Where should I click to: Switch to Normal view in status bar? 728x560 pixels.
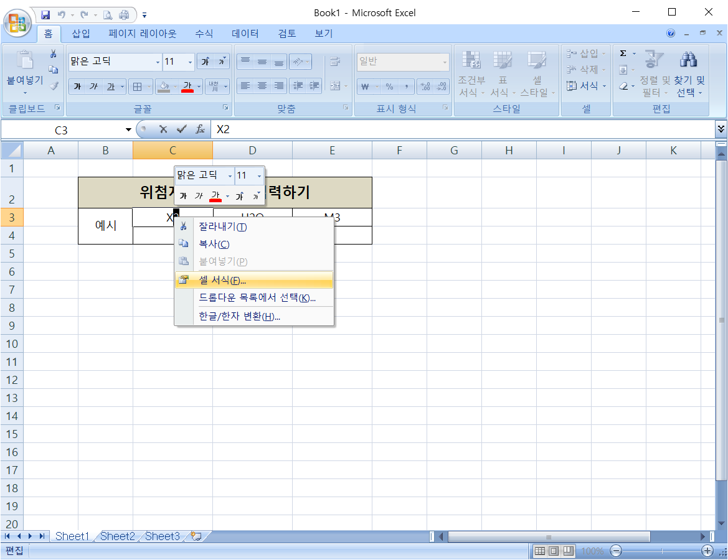(539, 551)
